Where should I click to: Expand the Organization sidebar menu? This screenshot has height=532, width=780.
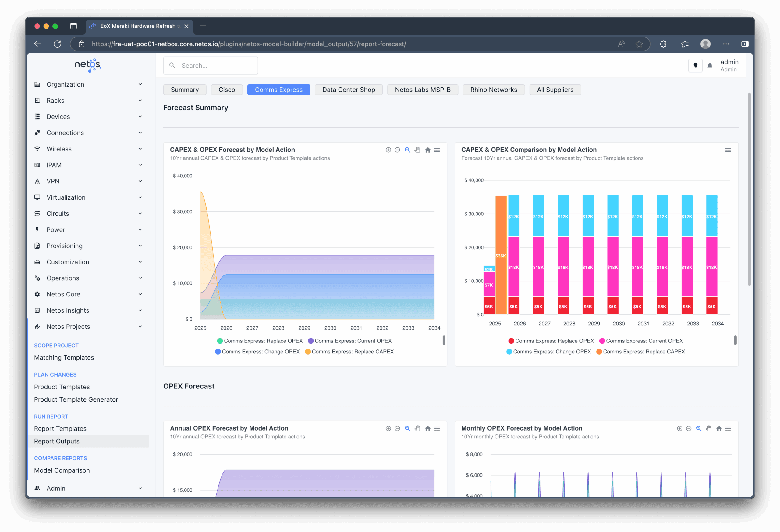click(x=88, y=84)
